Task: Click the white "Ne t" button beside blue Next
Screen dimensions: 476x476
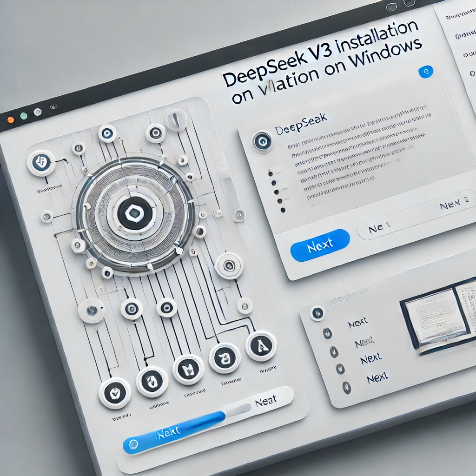Action: [379, 228]
